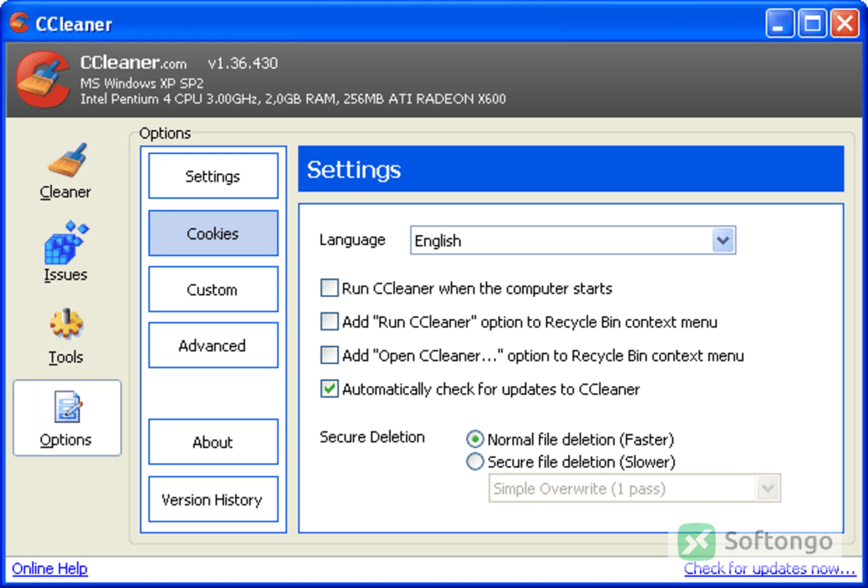Switch to the Cookies options tab

pyautogui.click(x=213, y=233)
